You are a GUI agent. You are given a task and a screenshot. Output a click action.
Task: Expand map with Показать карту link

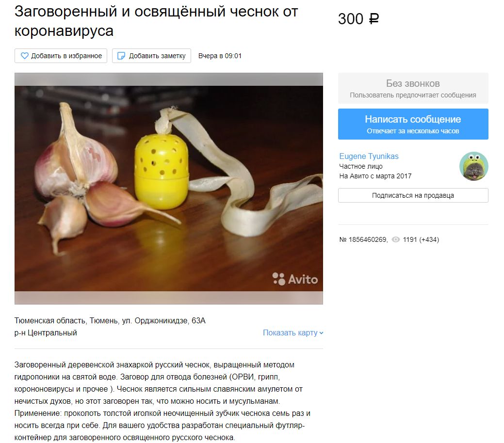click(293, 333)
